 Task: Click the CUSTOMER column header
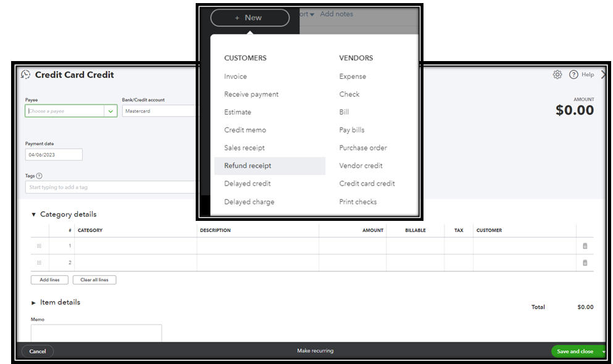(x=489, y=230)
